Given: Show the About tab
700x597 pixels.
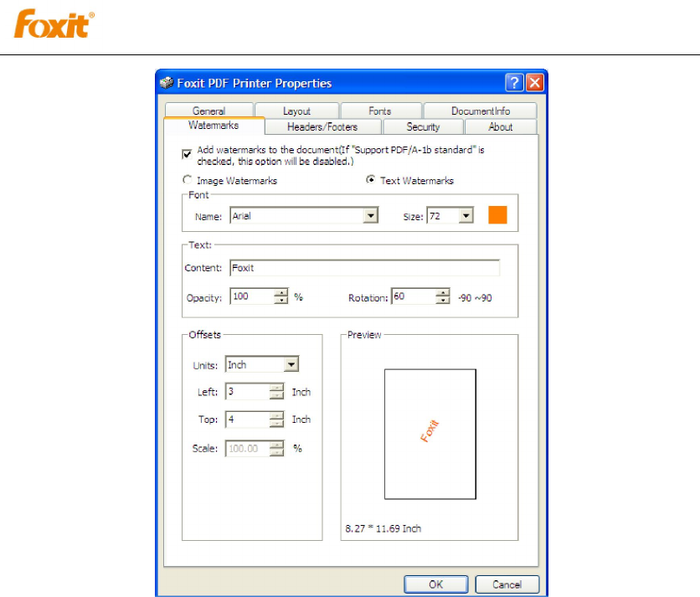Looking at the screenshot, I should tap(501, 126).
